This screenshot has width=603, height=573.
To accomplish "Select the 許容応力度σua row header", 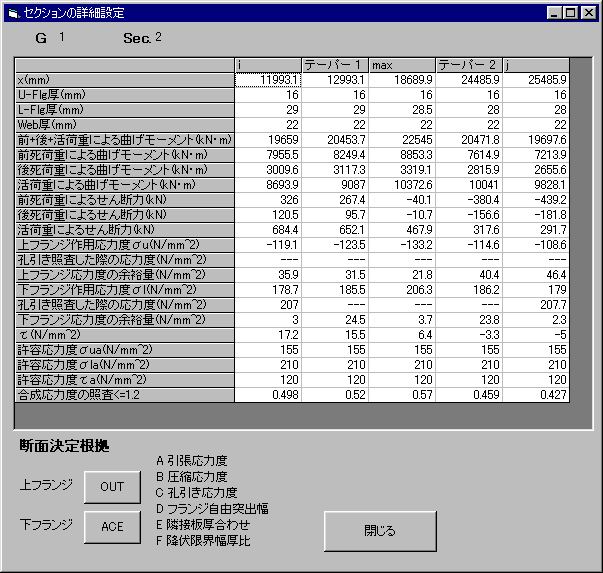I will click(x=125, y=350).
